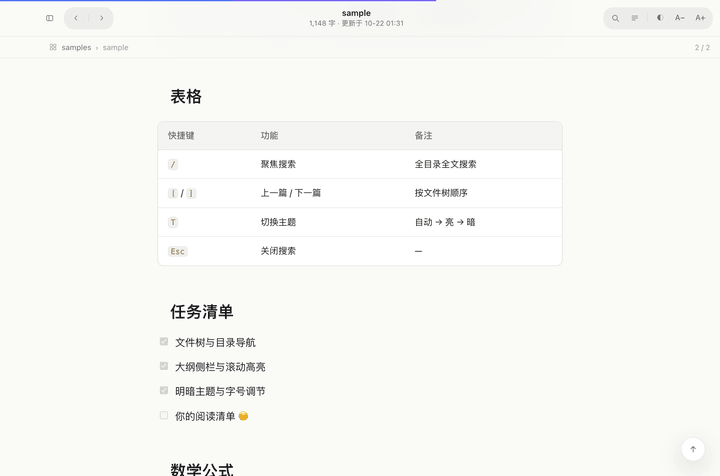Click the sample document title
The height and width of the screenshot is (476, 720).
(x=356, y=13)
